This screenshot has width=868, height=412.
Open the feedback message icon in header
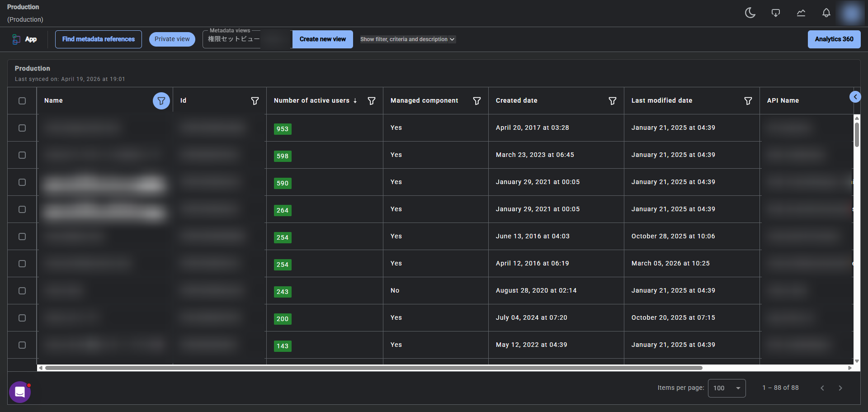coord(775,13)
